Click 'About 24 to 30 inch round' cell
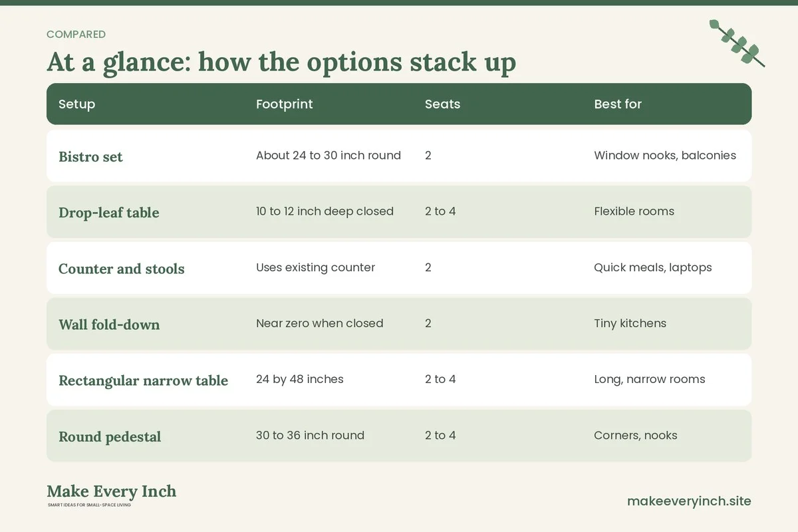Viewport: 798px width, 532px height. [329, 156]
